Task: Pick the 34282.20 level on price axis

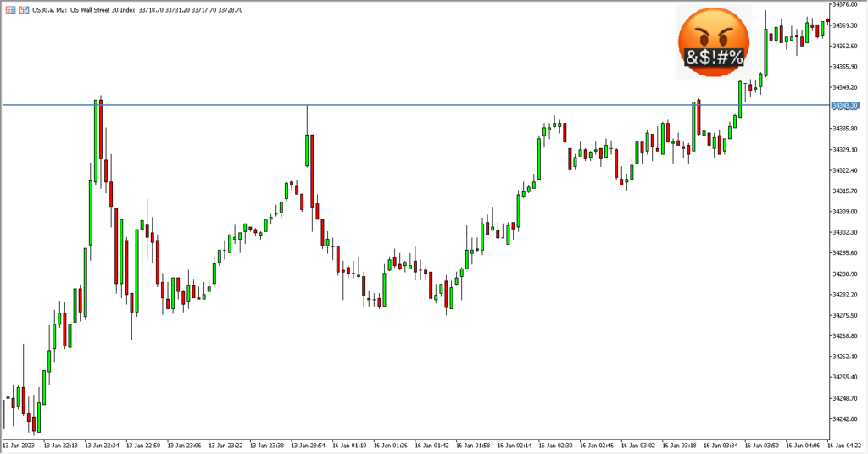Action: (848, 295)
